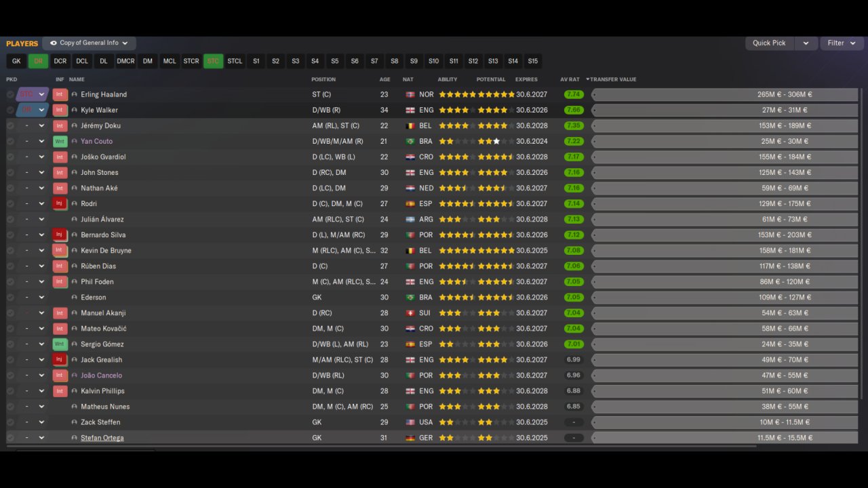Click the person icon beside Julián Álvarez

click(x=75, y=220)
